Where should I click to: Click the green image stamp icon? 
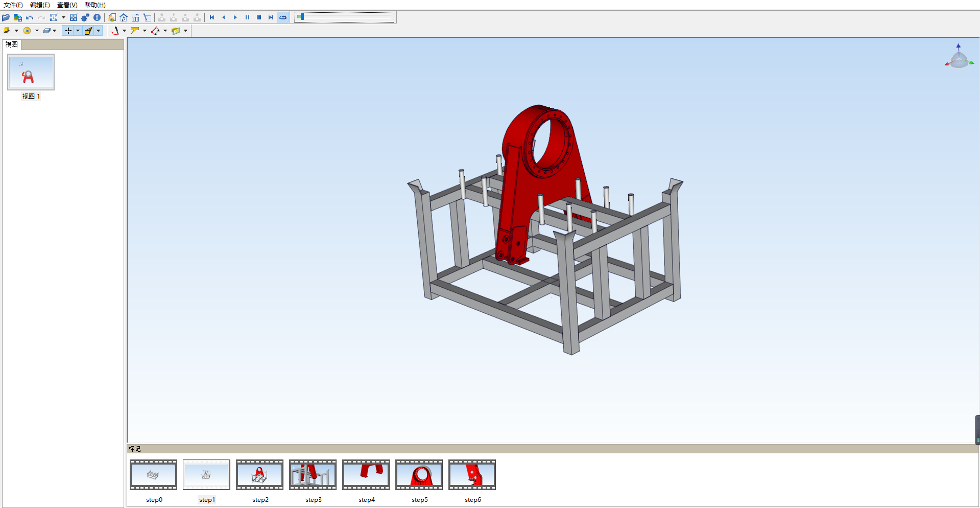click(x=176, y=31)
